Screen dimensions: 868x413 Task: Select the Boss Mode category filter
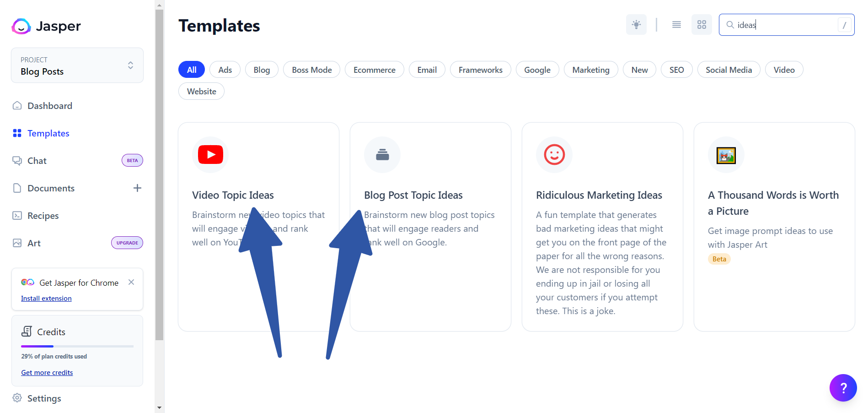point(312,70)
